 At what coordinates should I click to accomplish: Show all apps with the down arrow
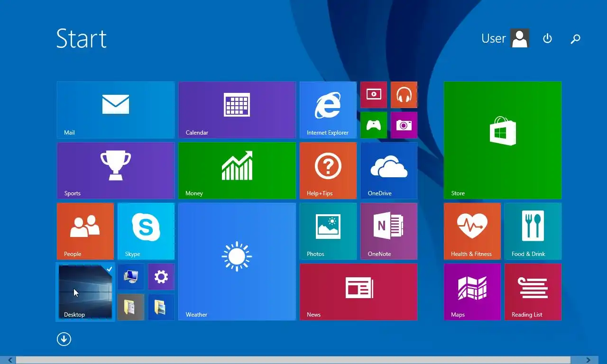point(64,339)
